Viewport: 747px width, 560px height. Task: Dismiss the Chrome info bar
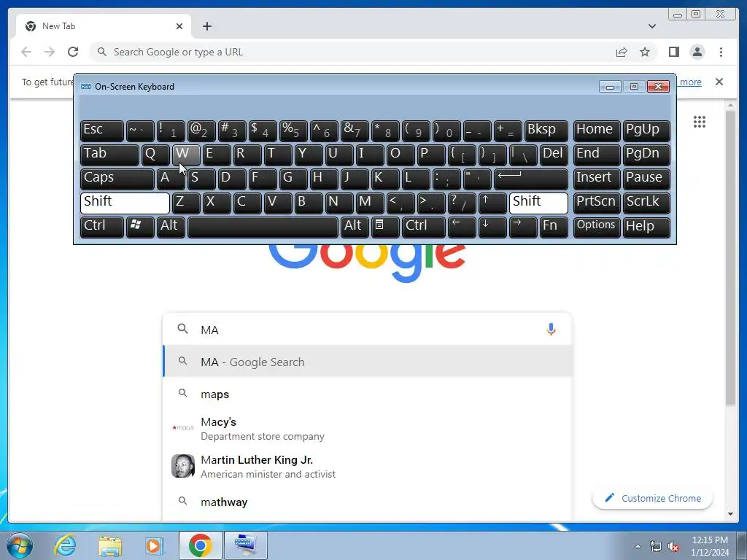719,82
